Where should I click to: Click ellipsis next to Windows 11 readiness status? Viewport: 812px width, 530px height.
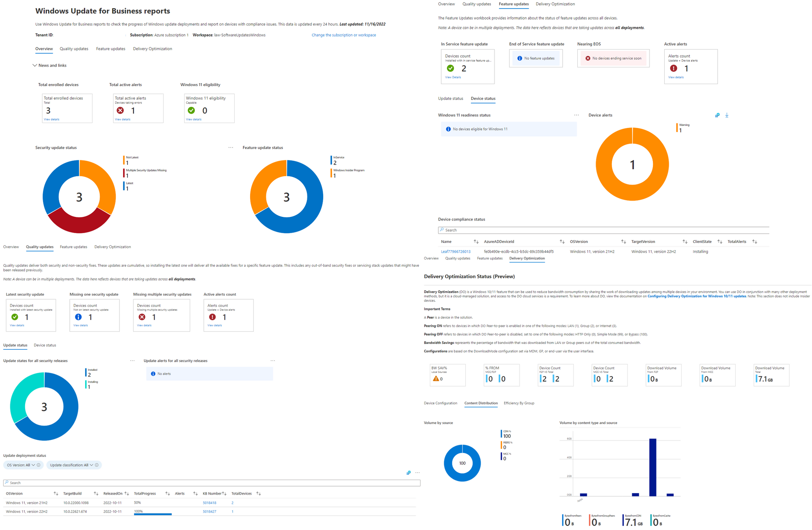click(x=576, y=115)
